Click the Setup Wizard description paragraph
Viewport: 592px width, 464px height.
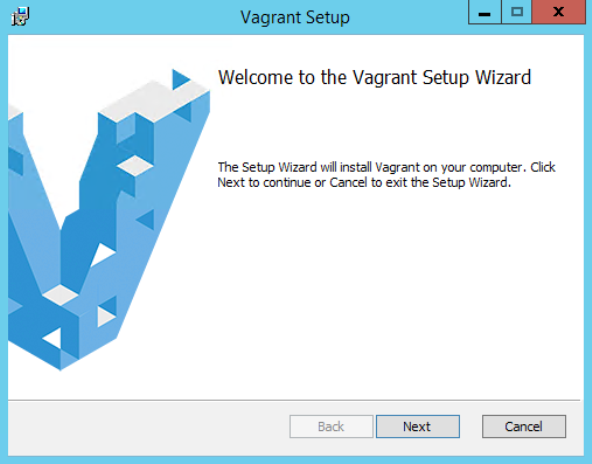coord(386,174)
